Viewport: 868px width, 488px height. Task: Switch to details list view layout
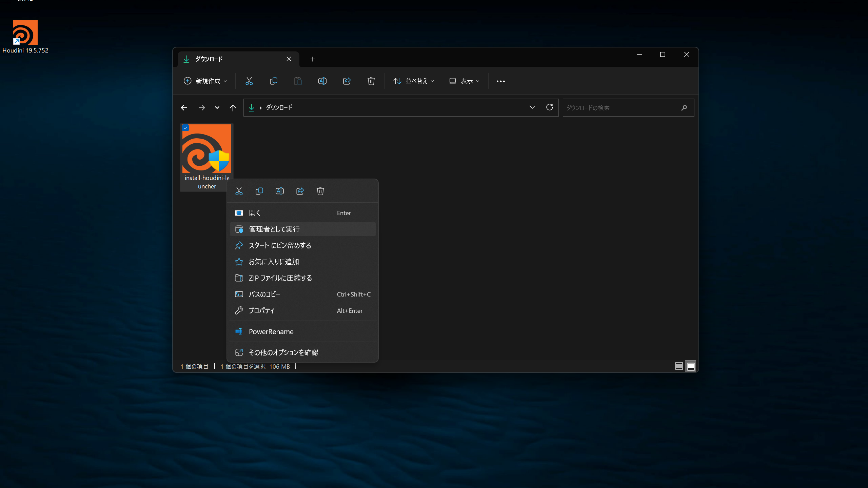679,366
